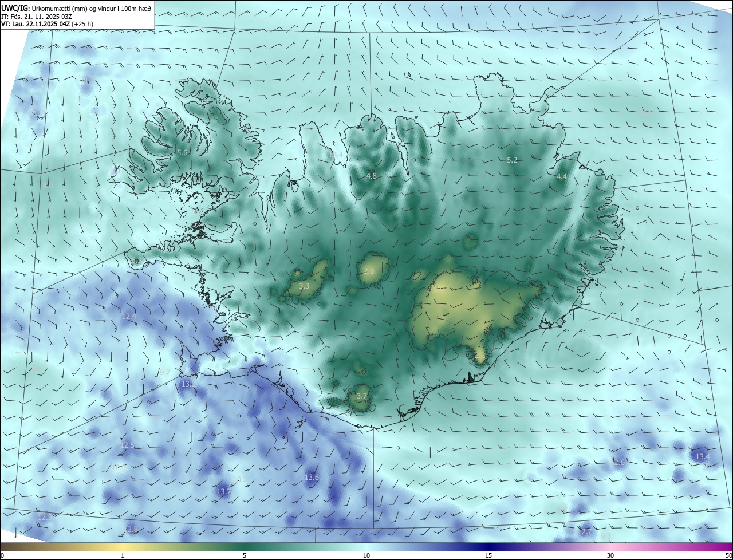Click the '50' tick on the color scale

click(x=728, y=555)
